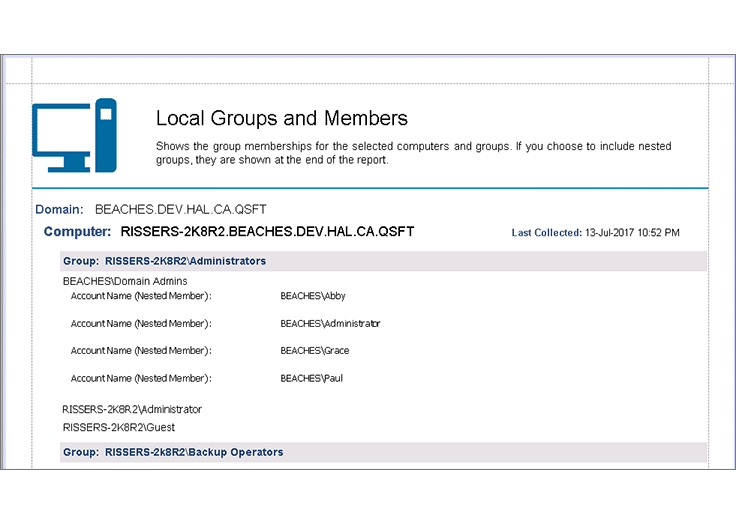Image resolution: width=736 pixels, height=523 pixels.
Task: Click the date 13-Jul-2017 10:52 PM
Action: 632,233
